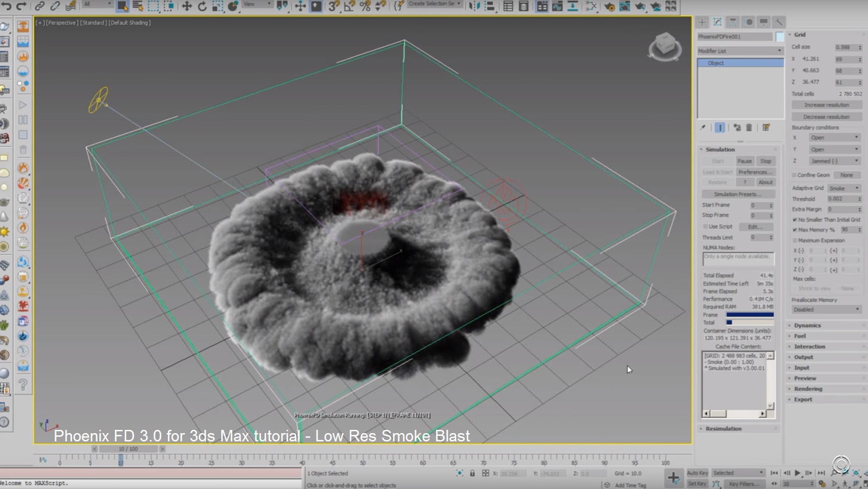Screen dimensions: 868x489
Task: Disable the Max Memory % checkbox
Action: click(x=794, y=229)
